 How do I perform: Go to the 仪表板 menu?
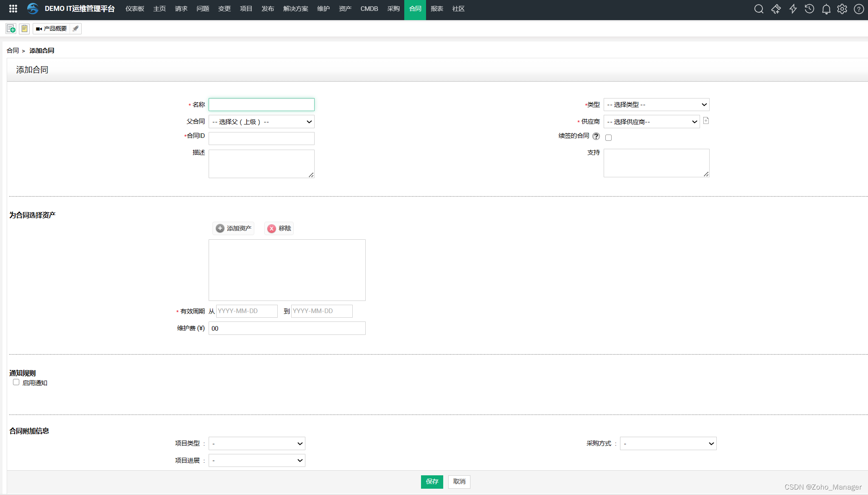(135, 9)
